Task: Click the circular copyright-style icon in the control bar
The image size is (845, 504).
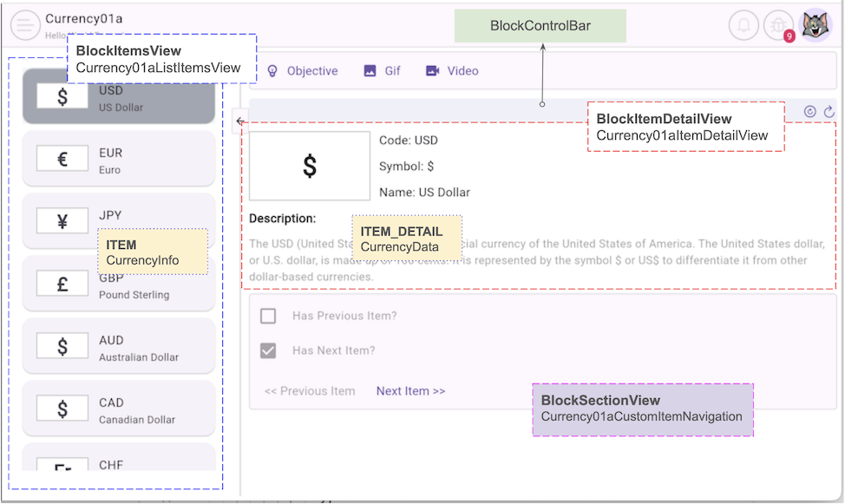Action: (x=810, y=112)
